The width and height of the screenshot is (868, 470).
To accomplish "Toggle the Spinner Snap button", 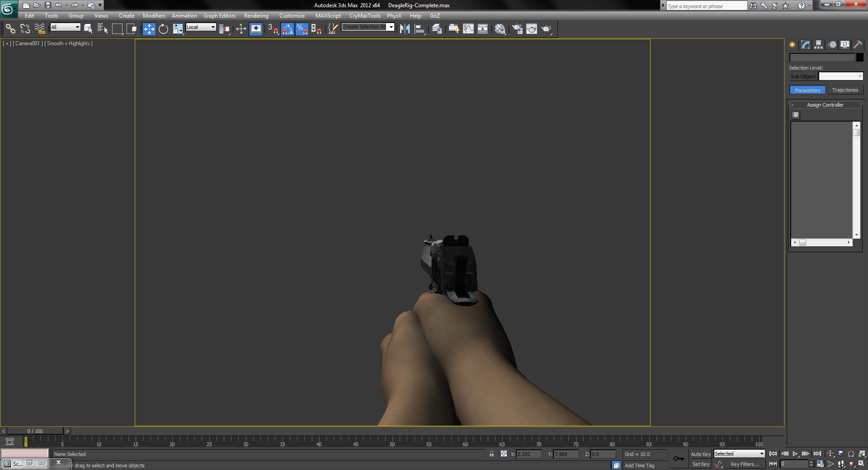I will [x=316, y=29].
